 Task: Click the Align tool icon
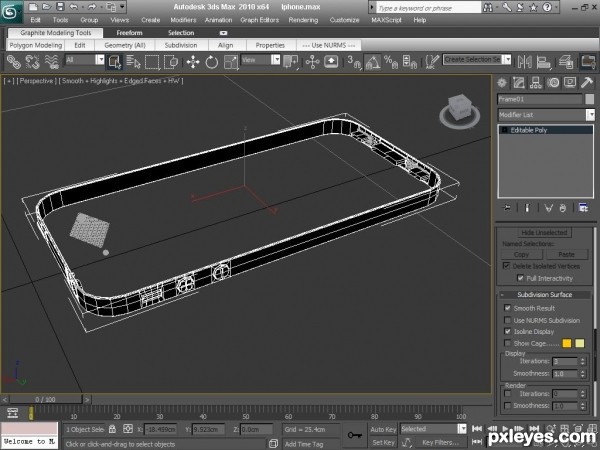543,62
